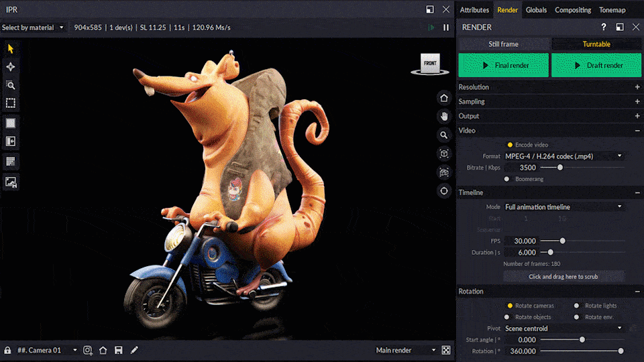Switch to the Compositing tab
The width and height of the screenshot is (644, 362).
[x=572, y=10]
